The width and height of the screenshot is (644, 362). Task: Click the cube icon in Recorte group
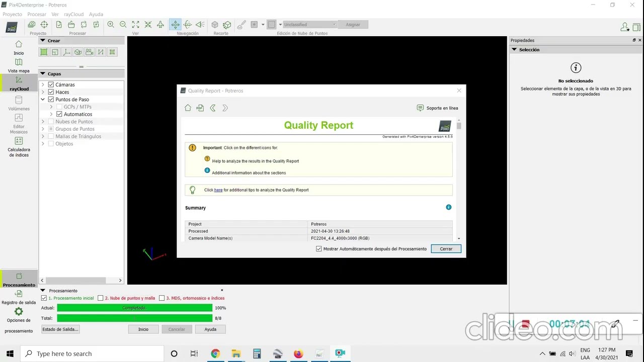[x=215, y=24]
